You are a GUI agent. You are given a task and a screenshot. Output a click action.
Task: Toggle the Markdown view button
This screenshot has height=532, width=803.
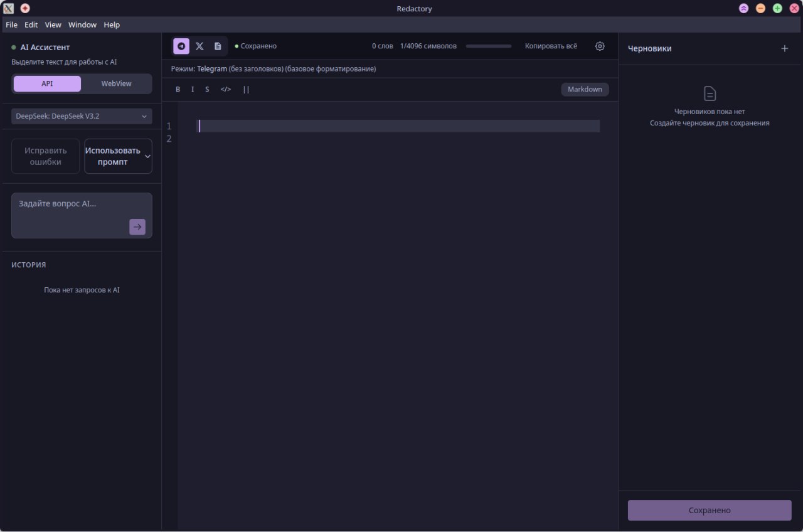(585, 89)
